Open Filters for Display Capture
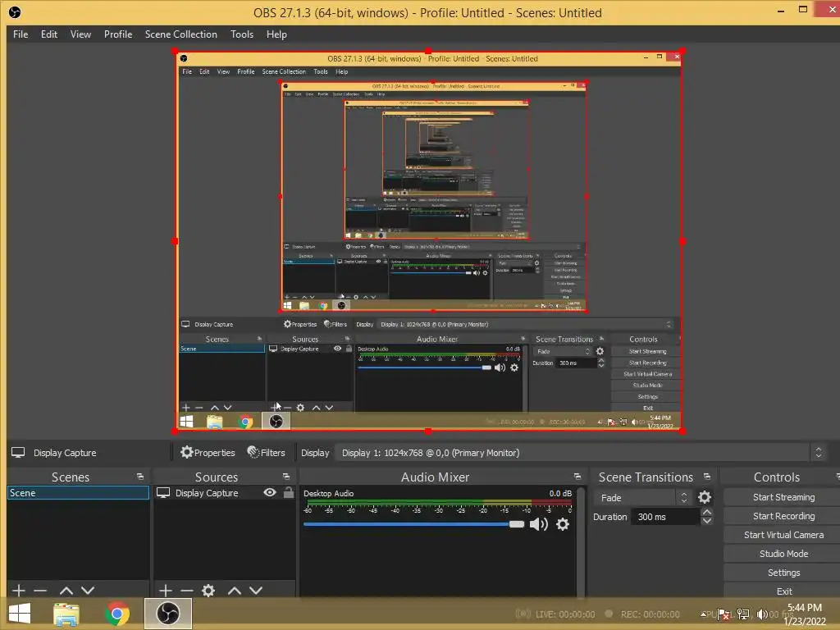Viewport: 840px width, 630px height. click(267, 453)
